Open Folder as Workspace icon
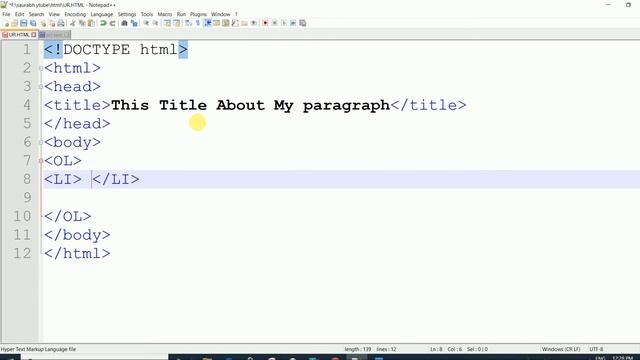Viewport: 640px width, 360px height. (244, 23)
